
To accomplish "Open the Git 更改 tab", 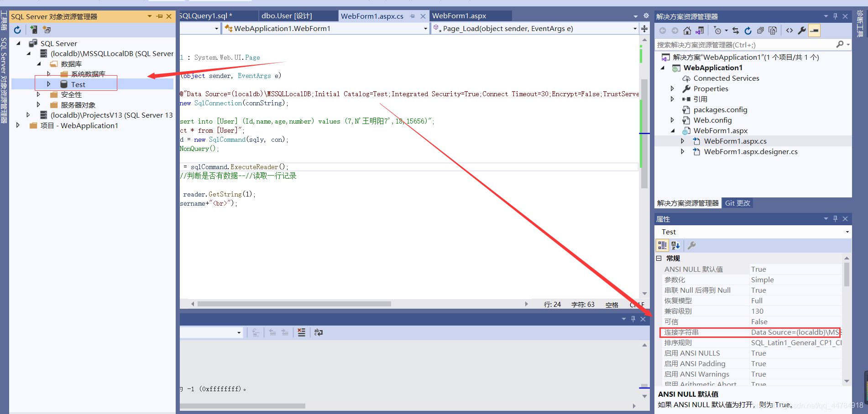I will [737, 203].
